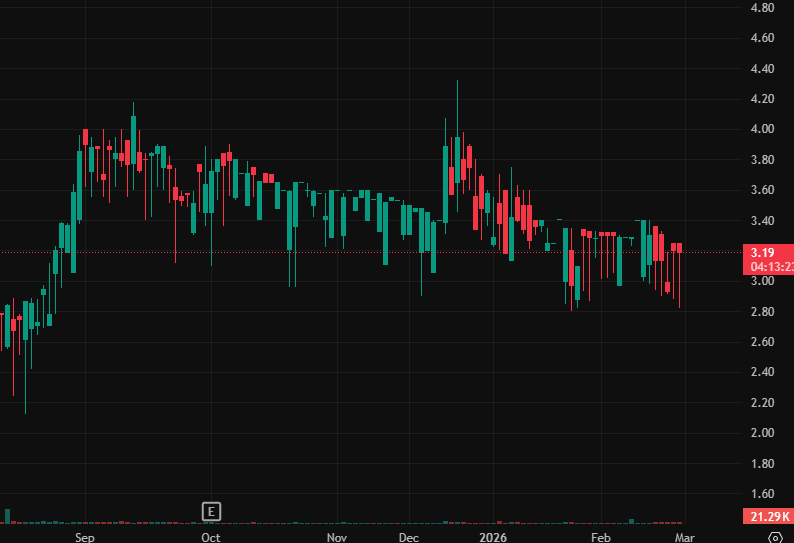Click the volume label 21.29K
This screenshot has height=543, width=794.
pos(770,517)
